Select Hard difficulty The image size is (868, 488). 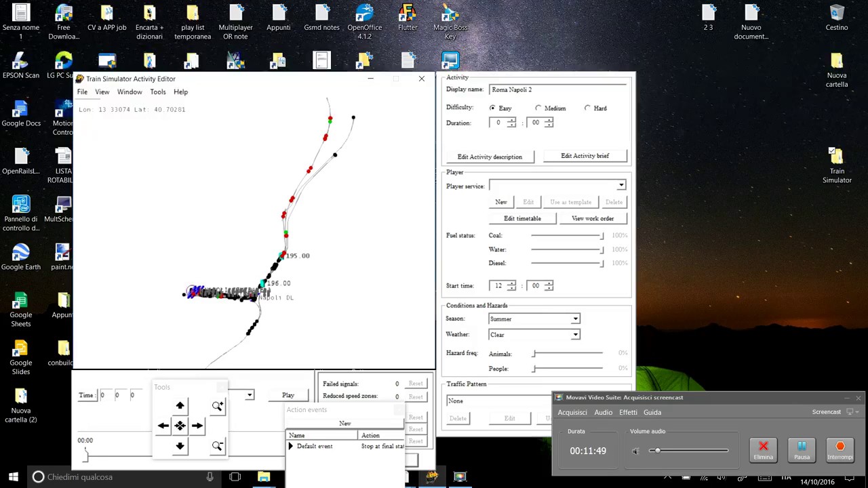[x=587, y=108]
